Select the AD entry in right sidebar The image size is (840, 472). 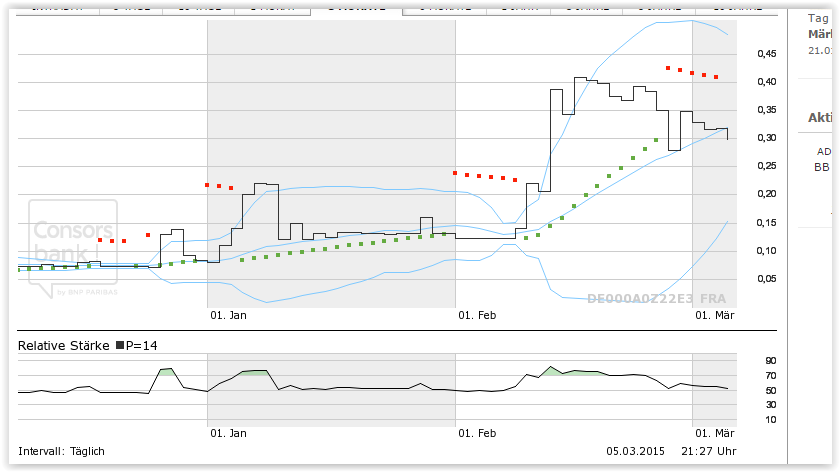824,152
